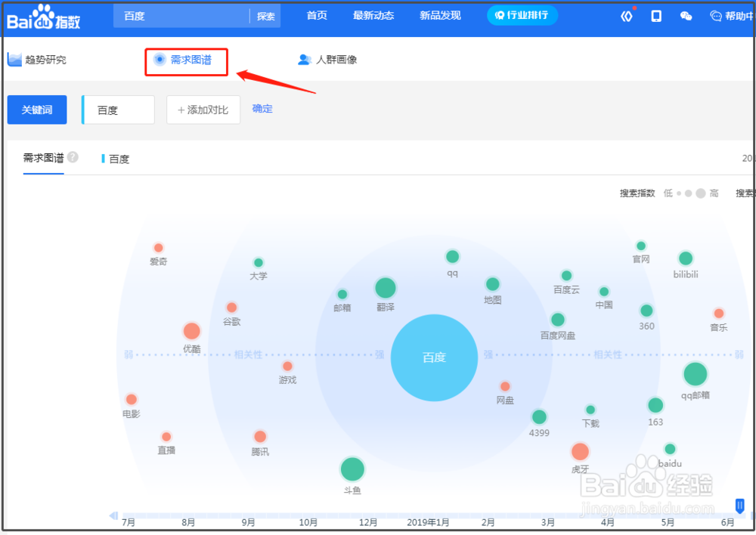Select the 电影 bubble
Image resolution: width=756 pixels, height=535 pixels.
[131, 400]
